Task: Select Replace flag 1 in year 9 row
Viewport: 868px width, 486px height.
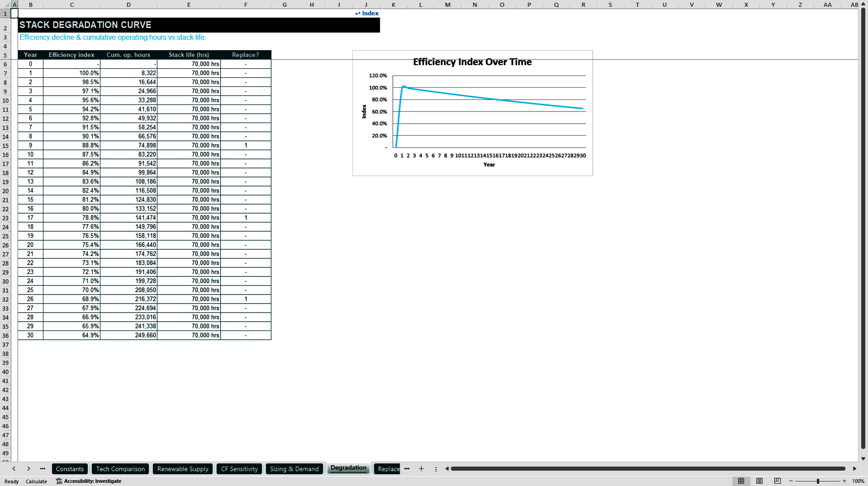Action: 245,145
